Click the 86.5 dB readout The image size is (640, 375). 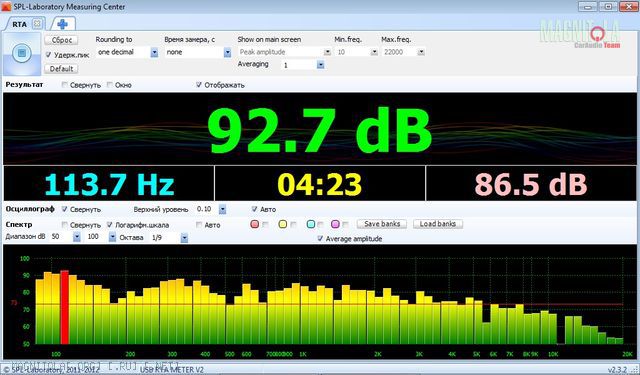point(531,184)
